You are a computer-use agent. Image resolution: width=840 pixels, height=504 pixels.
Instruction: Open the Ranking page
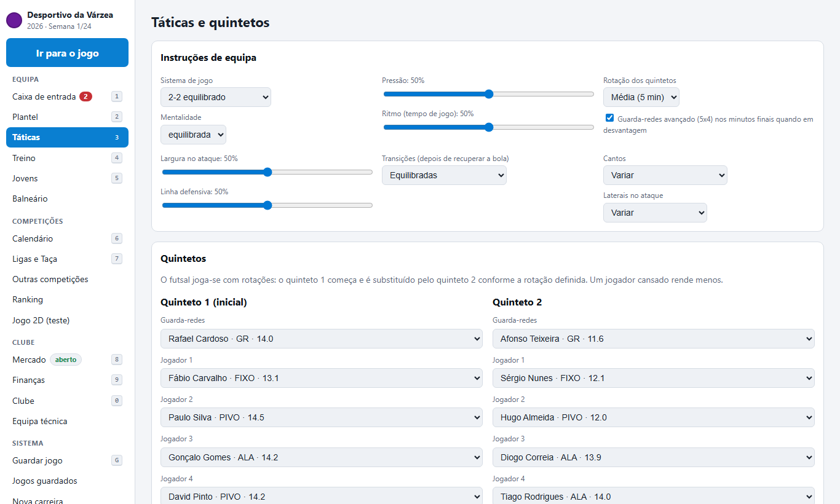67,299
